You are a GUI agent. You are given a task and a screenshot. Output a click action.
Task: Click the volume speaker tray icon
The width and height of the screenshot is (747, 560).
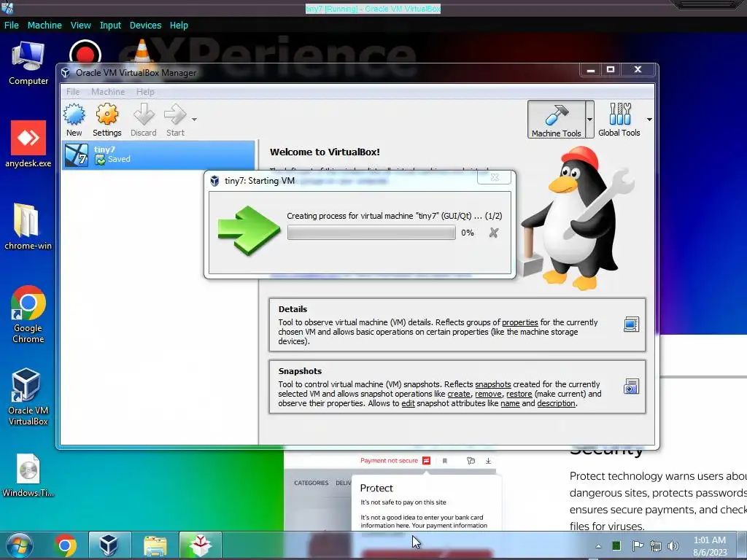(x=673, y=546)
